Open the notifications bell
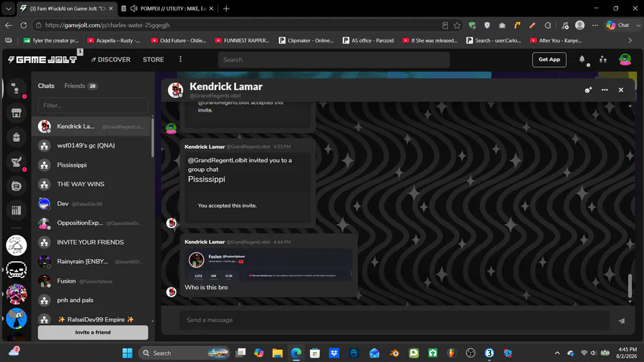644x362 pixels. tap(582, 59)
